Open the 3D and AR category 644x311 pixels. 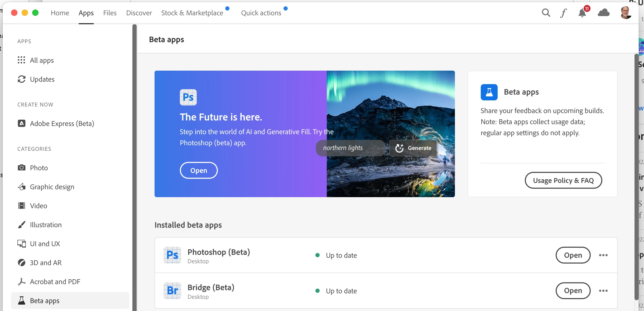pos(45,263)
